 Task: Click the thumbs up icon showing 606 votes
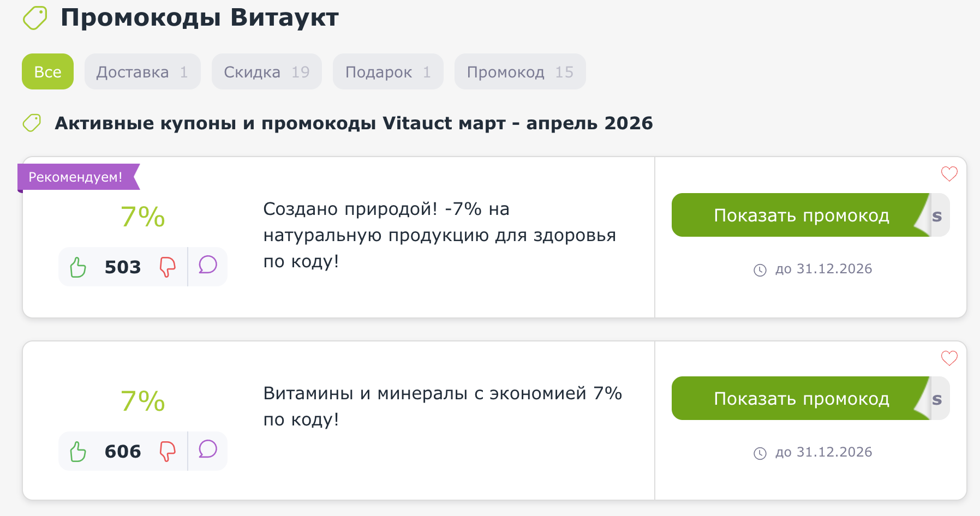pos(78,451)
